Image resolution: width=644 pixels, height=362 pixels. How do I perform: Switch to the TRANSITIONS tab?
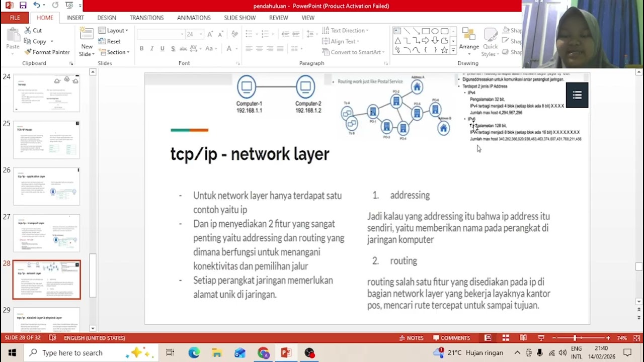click(x=146, y=18)
